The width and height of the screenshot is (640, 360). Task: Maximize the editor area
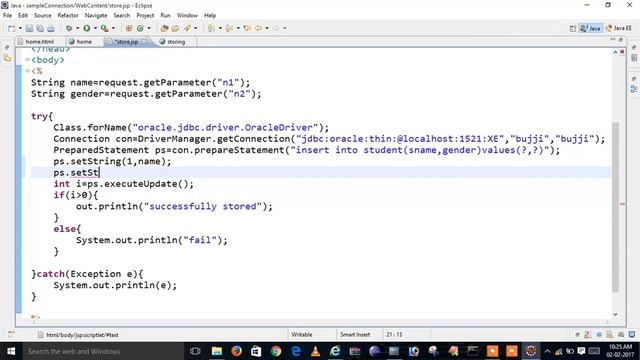621,40
